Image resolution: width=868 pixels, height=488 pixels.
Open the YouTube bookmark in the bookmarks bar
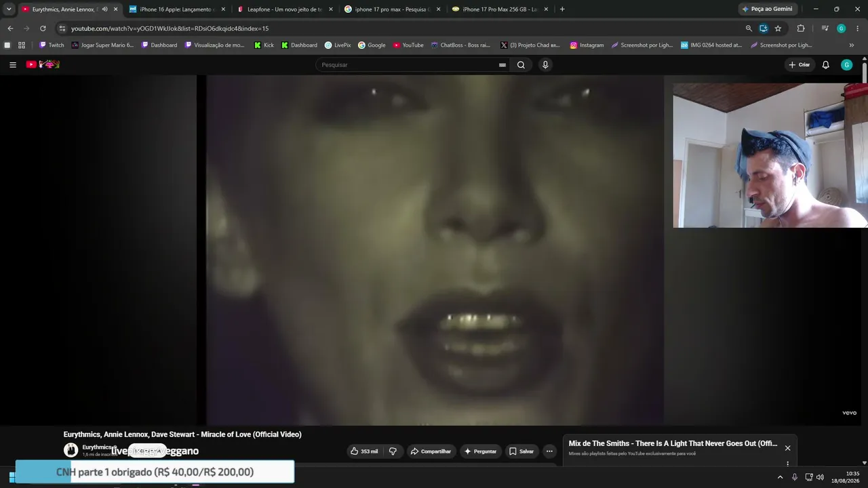tap(408, 45)
